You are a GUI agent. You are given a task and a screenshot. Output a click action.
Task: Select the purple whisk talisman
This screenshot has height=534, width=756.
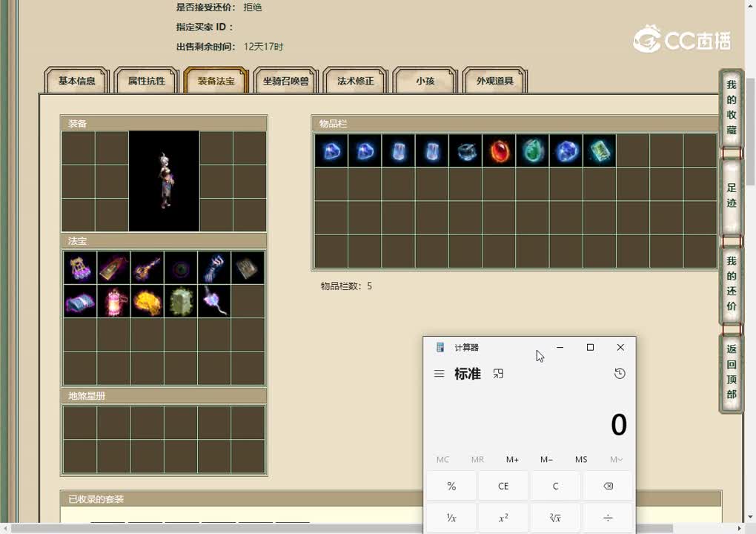coord(214,301)
